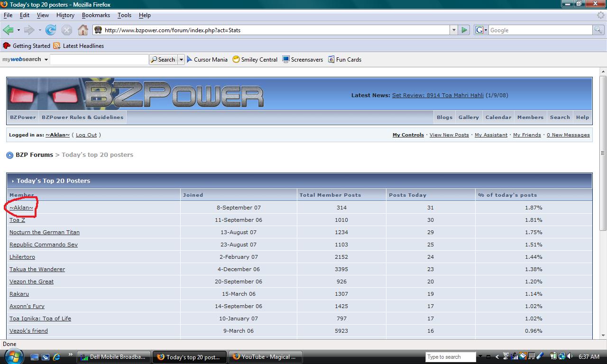Open the Set Review: 8914 Toa Mahri Hahli link
This screenshot has width=607, height=364.
pyautogui.click(x=438, y=95)
